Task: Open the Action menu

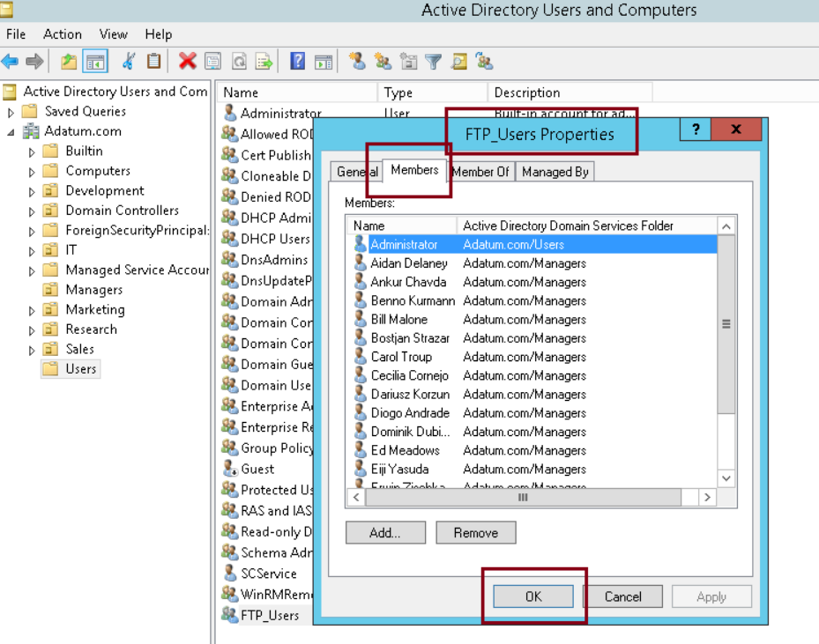Action: pyautogui.click(x=63, y=34)
